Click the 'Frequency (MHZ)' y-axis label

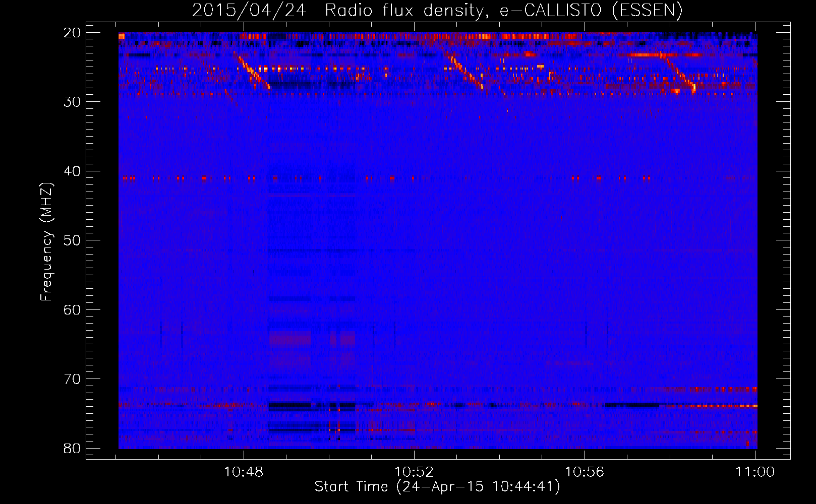point(46,242)
